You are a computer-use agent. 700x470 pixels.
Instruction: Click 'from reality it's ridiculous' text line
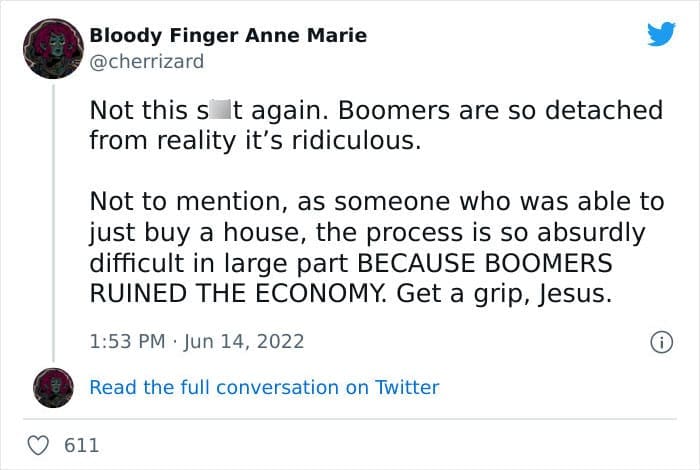(x=255, y=141)
